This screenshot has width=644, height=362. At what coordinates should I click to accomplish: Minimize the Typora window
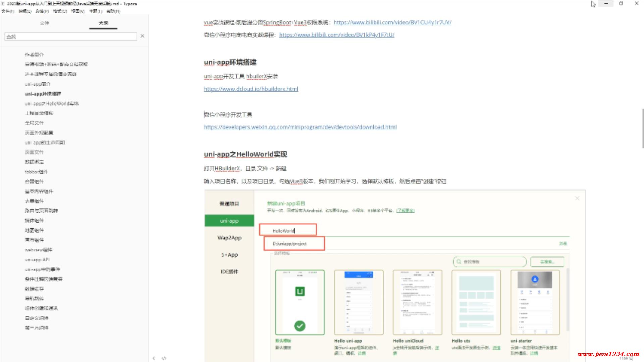(x=606, y=4)
